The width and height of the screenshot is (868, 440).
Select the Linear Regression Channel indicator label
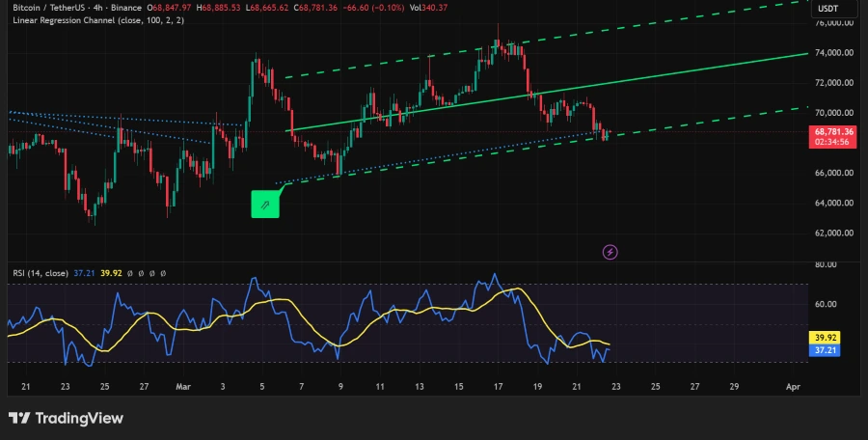(x=98, y=20)
